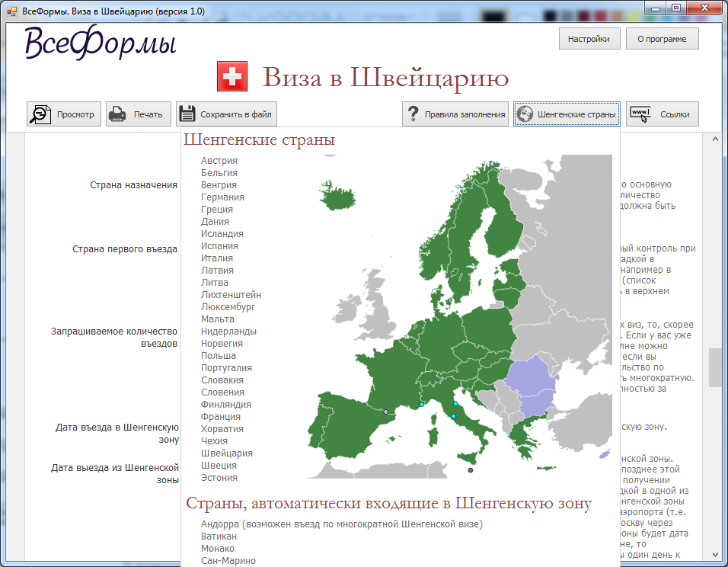
Task: Click Сохранить в файл button label
Action: [x=236, y=114]
